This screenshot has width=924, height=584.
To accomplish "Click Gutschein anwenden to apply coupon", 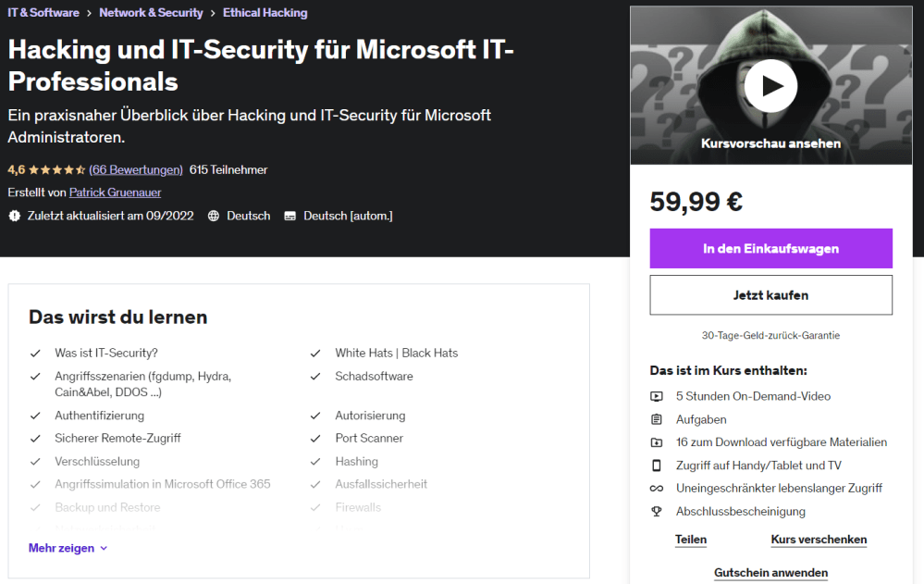I will pyautogui.click(x=770, y=573).
